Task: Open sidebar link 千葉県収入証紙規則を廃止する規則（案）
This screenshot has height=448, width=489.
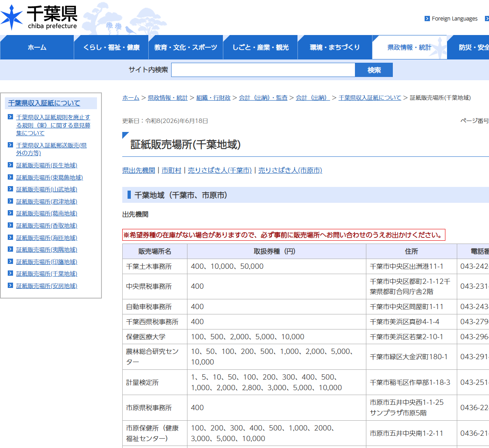Action: point(53,125)
